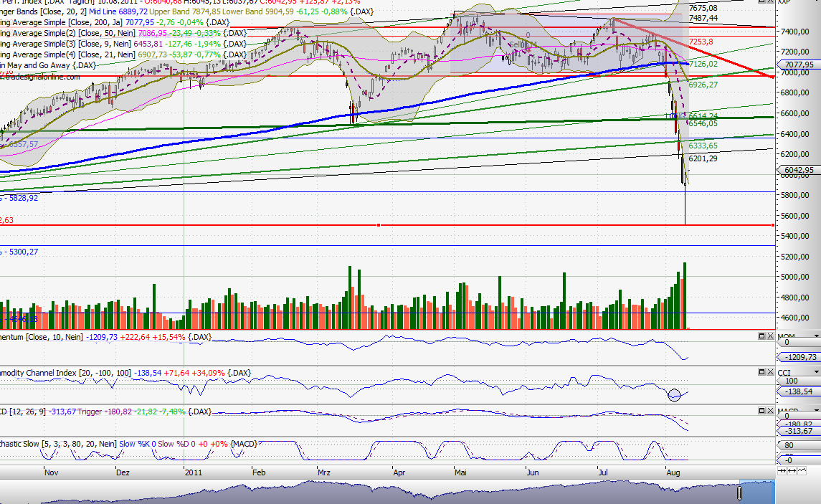821x504 pixels.
Task: Select the Bollinger Bands legend label
Action: [x=29, y=11]
